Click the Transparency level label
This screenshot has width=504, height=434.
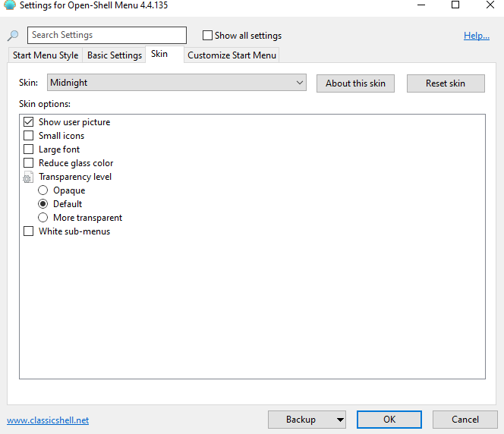pos(75,177)
